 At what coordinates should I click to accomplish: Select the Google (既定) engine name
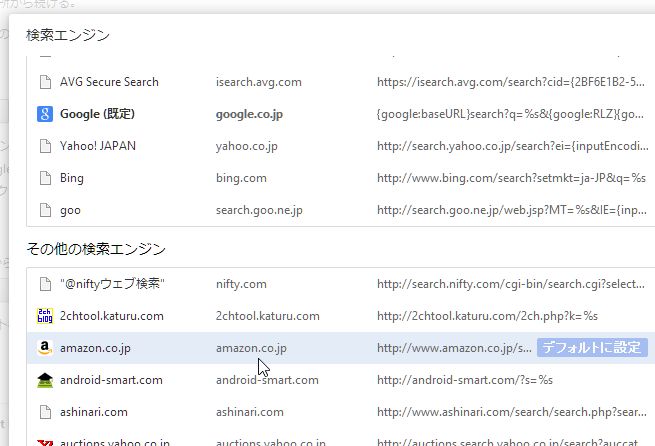97,114
